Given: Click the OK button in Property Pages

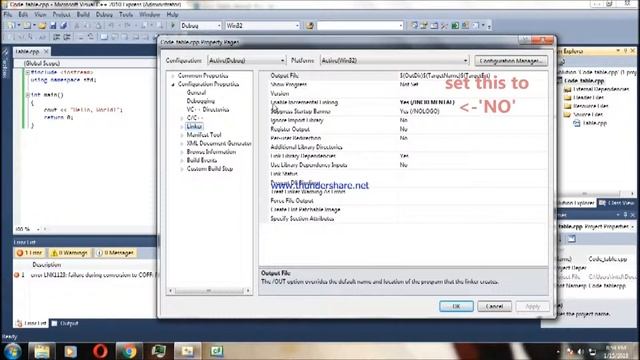Looking at the screenshot, I should [x=456, y=306].
